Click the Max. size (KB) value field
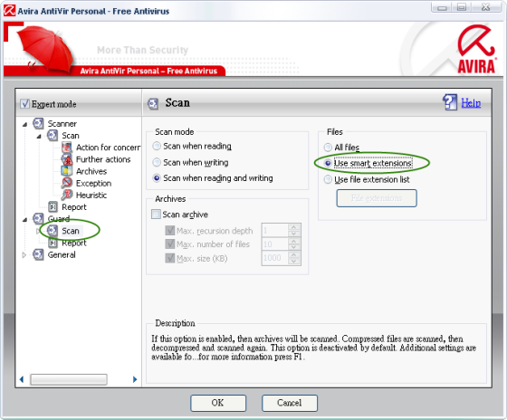 [275, 258]
